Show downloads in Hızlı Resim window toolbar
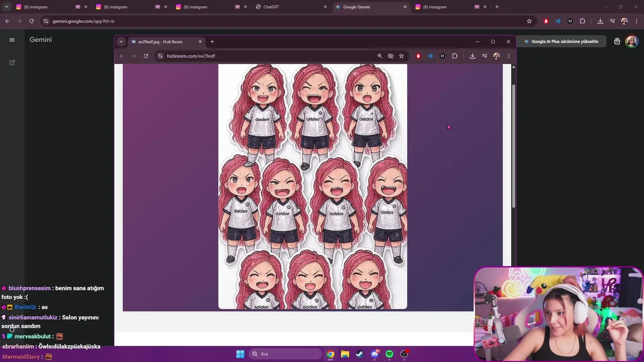Screen dimensions: 644x362 [x=472, y=56]
